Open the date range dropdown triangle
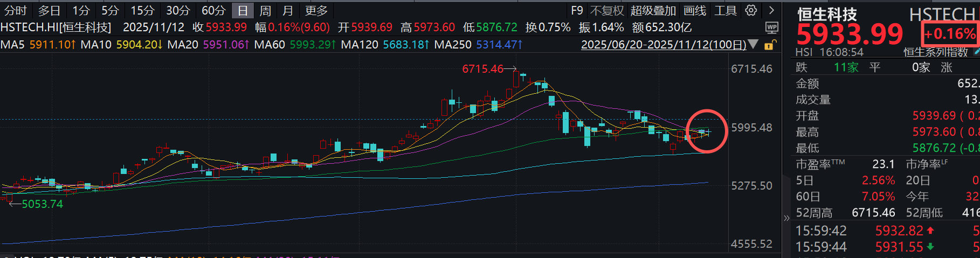 (754, 44)
